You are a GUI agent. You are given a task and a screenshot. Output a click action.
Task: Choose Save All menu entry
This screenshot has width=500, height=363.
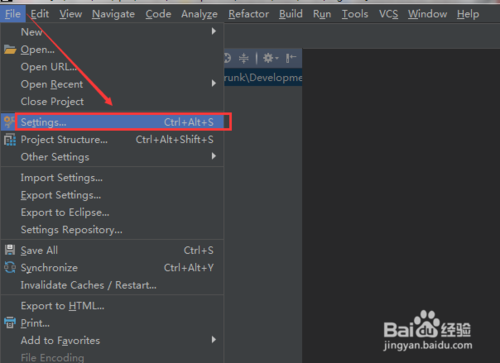112,250
